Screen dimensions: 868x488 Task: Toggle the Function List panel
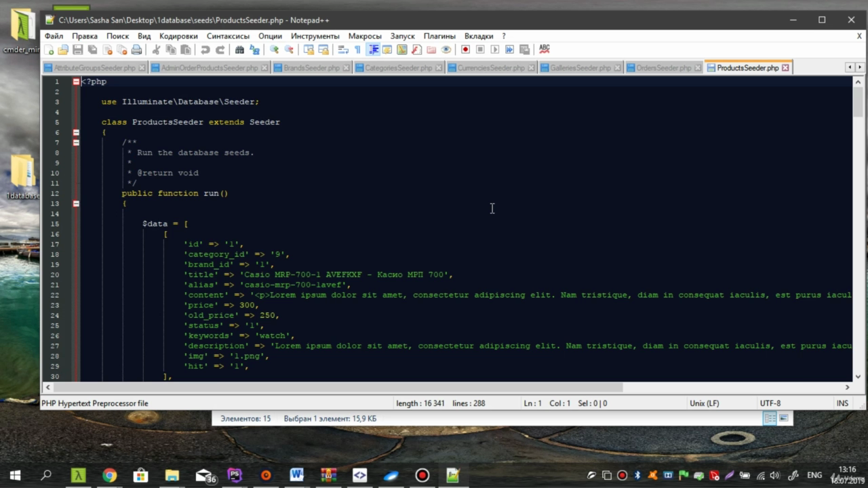tap(416, 49)
